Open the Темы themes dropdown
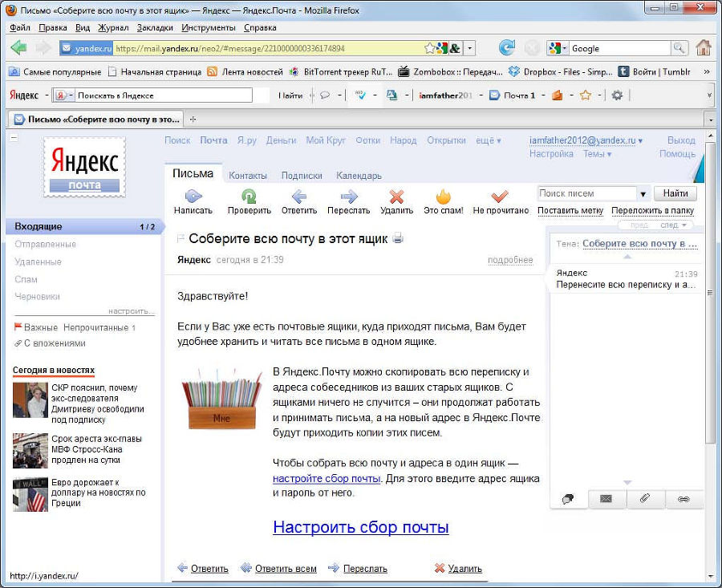 pos(597,154)
